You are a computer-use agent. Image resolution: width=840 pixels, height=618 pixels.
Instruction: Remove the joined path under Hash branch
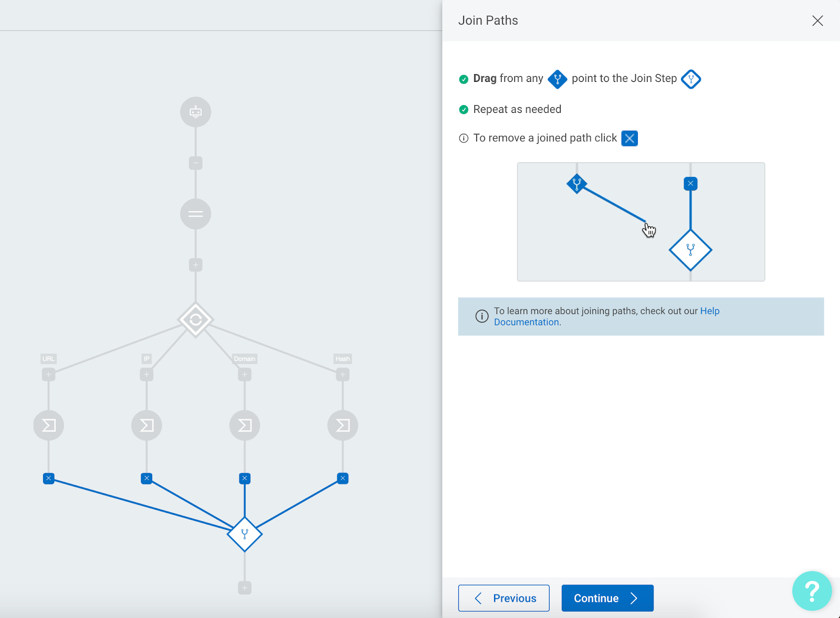(x=343, y=478)
